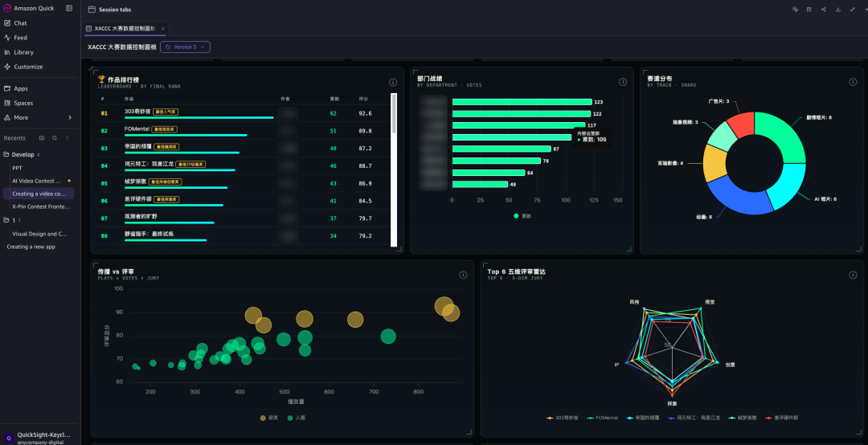The height and width of the screenshot is (445, 868).
Task: Click the 49-vote bar in 部门战绩
Action: pyautogui.click(x=480, y=184)
